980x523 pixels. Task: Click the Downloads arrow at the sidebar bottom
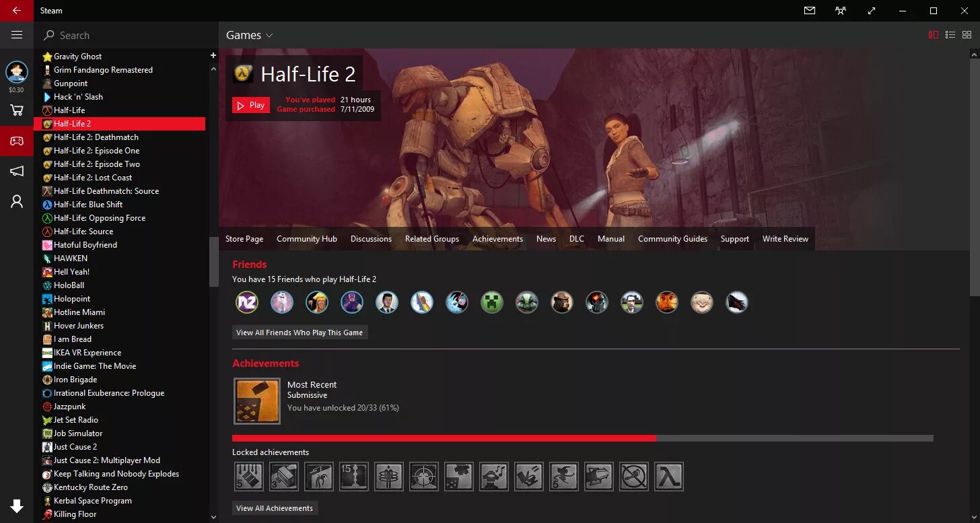tap(17, 505)
